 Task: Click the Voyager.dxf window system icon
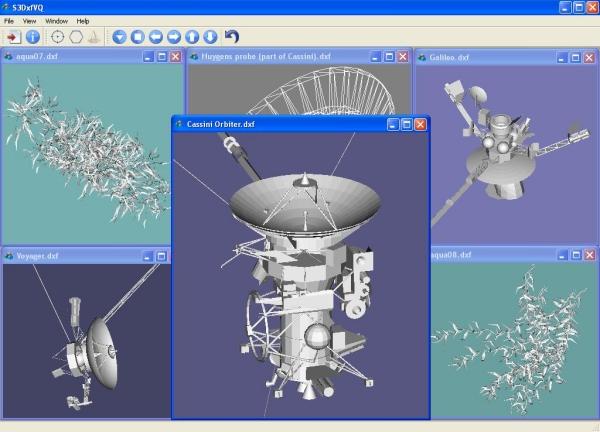[x=9, y=256]
